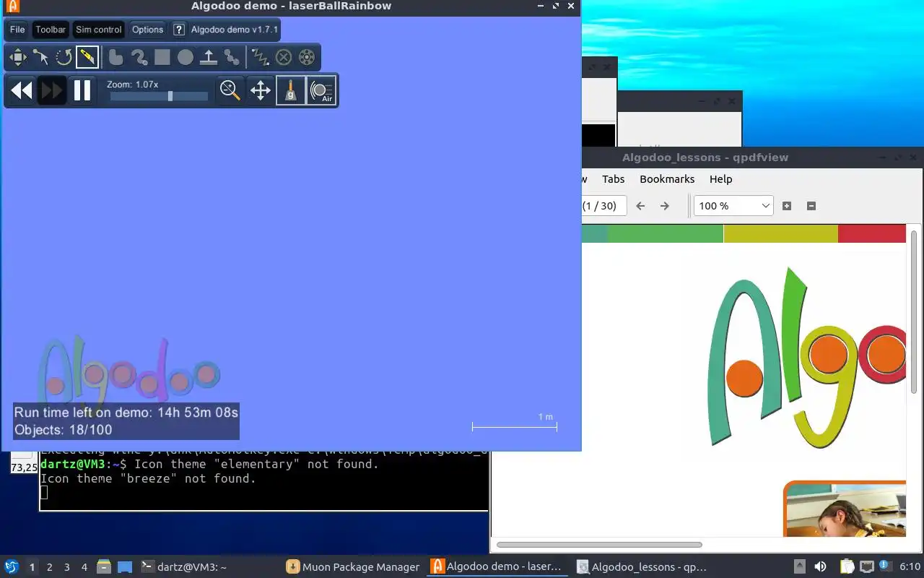Select the Brush tool

139,57
